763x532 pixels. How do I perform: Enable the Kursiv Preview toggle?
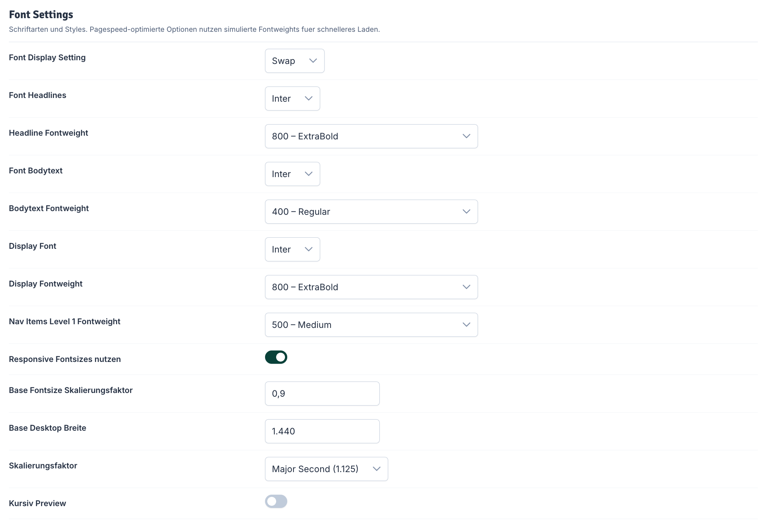click(x=276, y=501)
